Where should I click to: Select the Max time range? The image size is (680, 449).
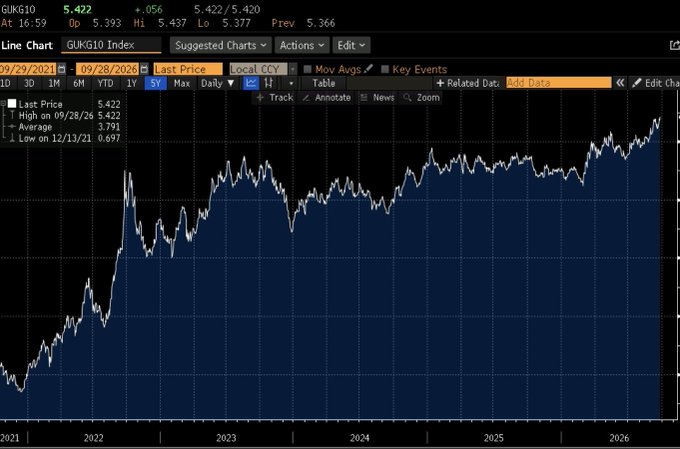point(182,83)
